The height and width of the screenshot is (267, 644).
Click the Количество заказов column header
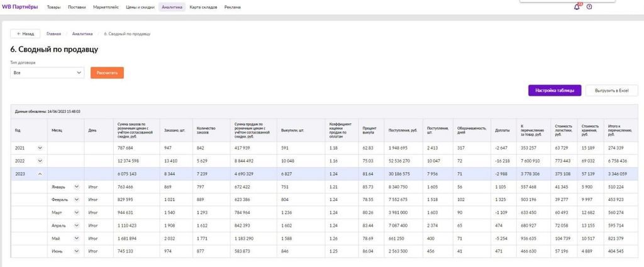[x=211, y=130]
